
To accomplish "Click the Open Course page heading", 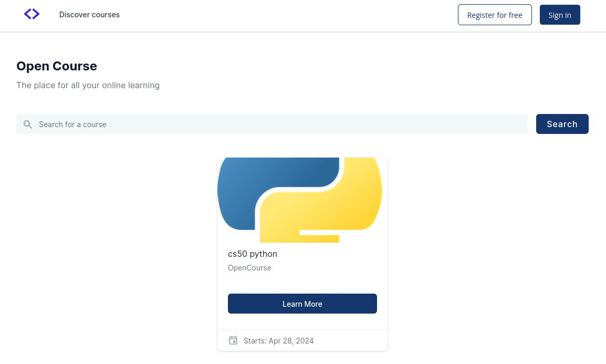I will pos(56,66).
